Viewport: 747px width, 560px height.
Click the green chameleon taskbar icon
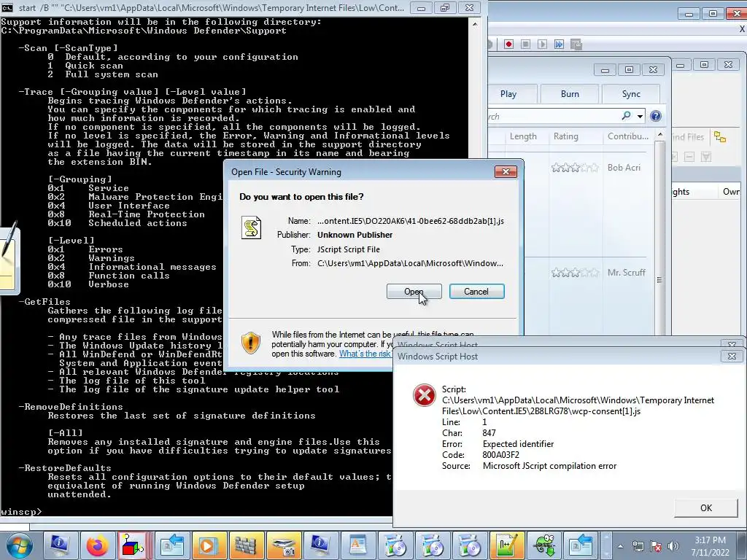544,545
